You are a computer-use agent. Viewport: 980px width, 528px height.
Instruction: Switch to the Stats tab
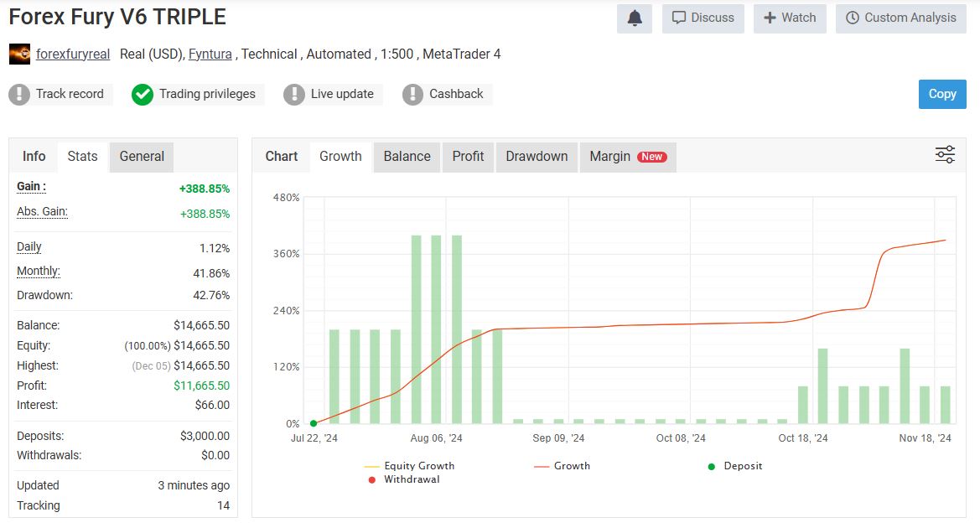point(82,157)
